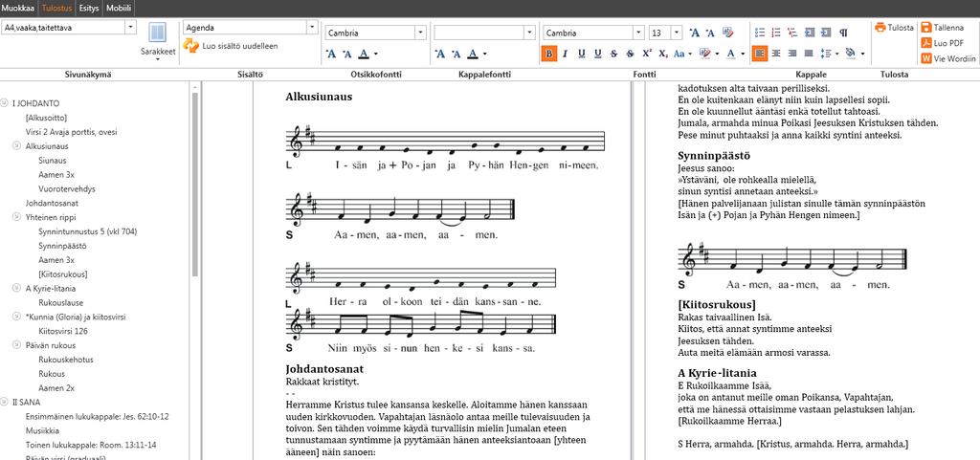Select Ensimmäinen lukukappale: Jes. 62:10-12
This screenshot has width=980, height=460.
(98, 416)
